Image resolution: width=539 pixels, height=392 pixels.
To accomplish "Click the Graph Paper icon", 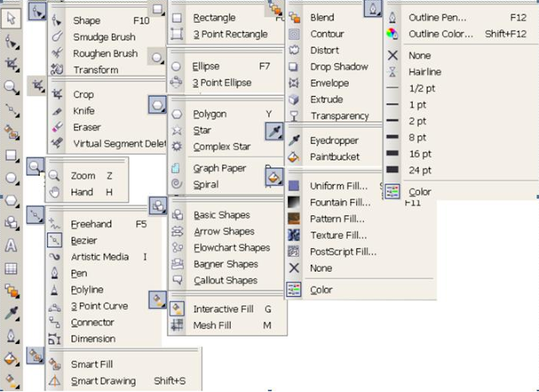I will tap(176, 168).
